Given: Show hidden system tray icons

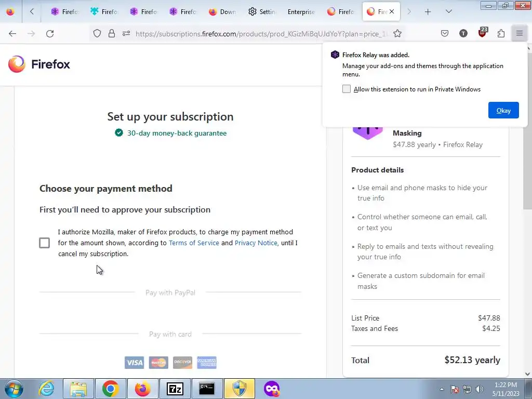Looking at the screenshot, I should (442, 389).
